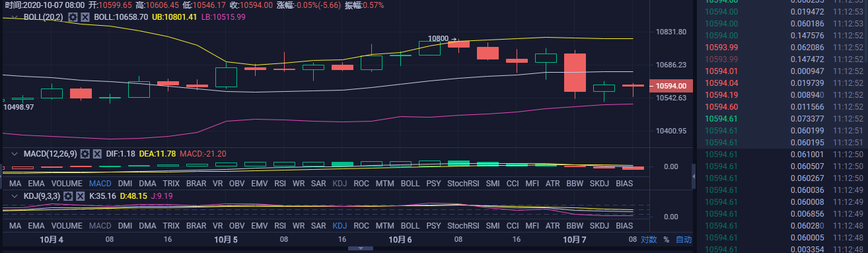Screen dimensions: 868x253
Task: Switch KDJ panel to the MA indicator
Action: tap(15, 225)
